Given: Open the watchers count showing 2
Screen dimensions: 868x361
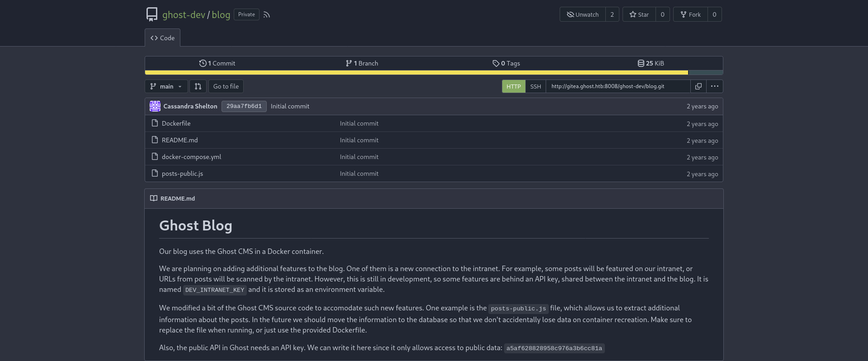Looking at the screenshot, I should [612, 14].
